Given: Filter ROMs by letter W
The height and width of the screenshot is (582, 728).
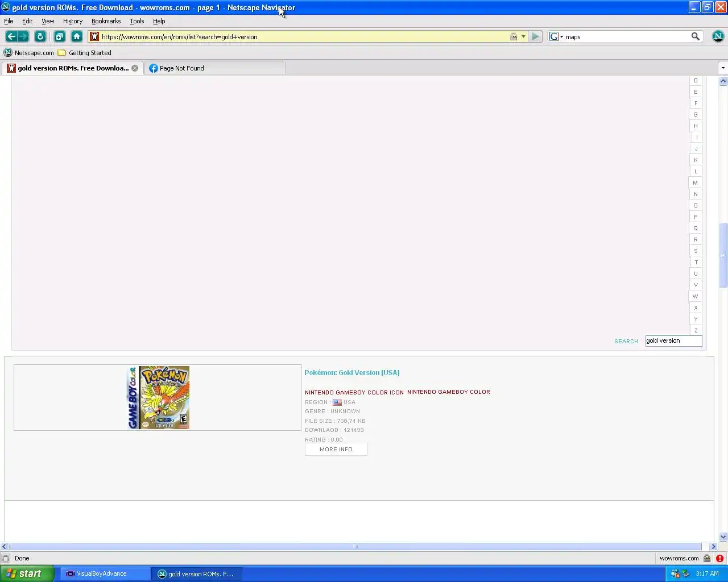Looking at the screenshot, I should click(x=695, y=297).
